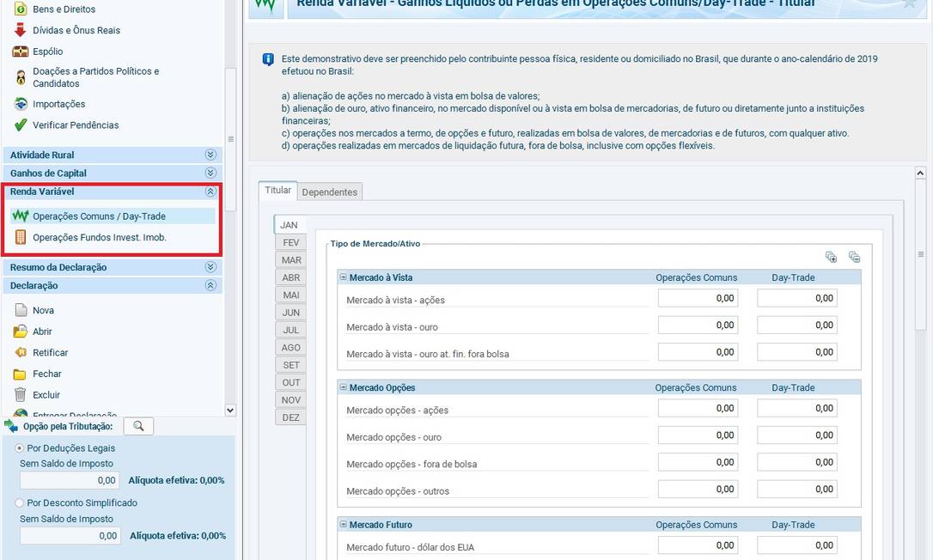Select Por Deduções Legais radio button
Screen dimensions: 933x560
[x=20, y=448]
